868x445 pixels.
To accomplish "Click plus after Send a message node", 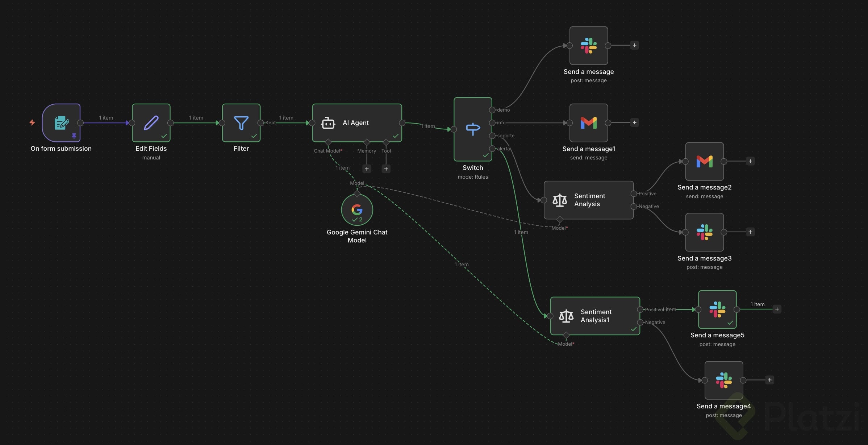I will coord(634,45).
